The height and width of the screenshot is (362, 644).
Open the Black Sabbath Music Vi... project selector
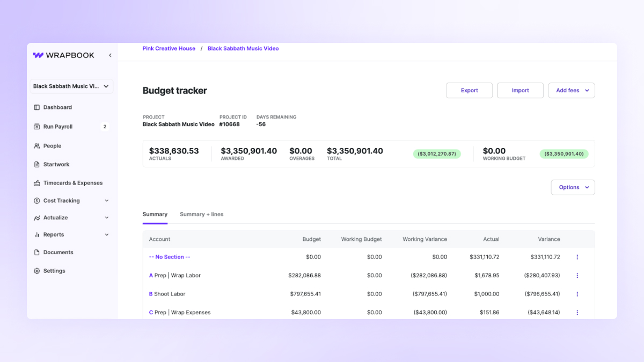[71, 86]
